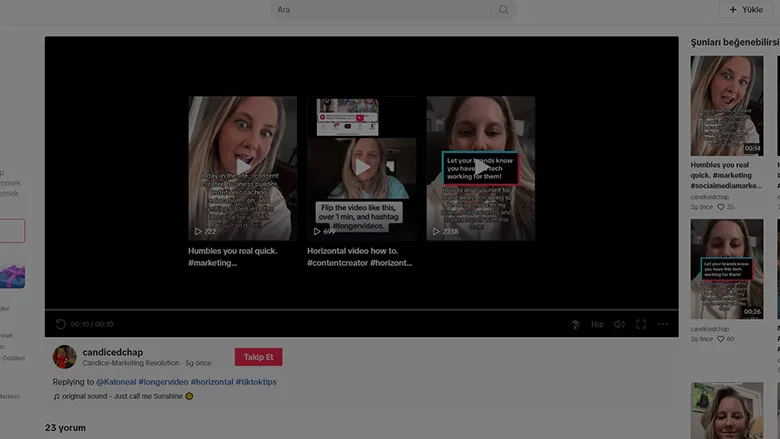
Task: Click the heart icon showing 60 likes
Action: tap(720, 339)
